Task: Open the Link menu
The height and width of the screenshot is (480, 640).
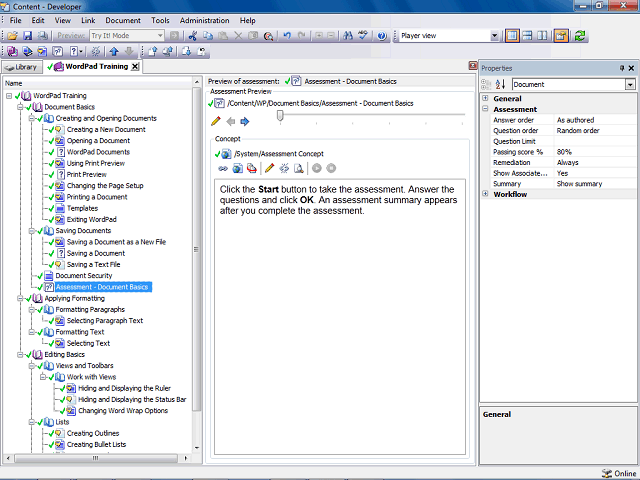Action: coord(88,20)
